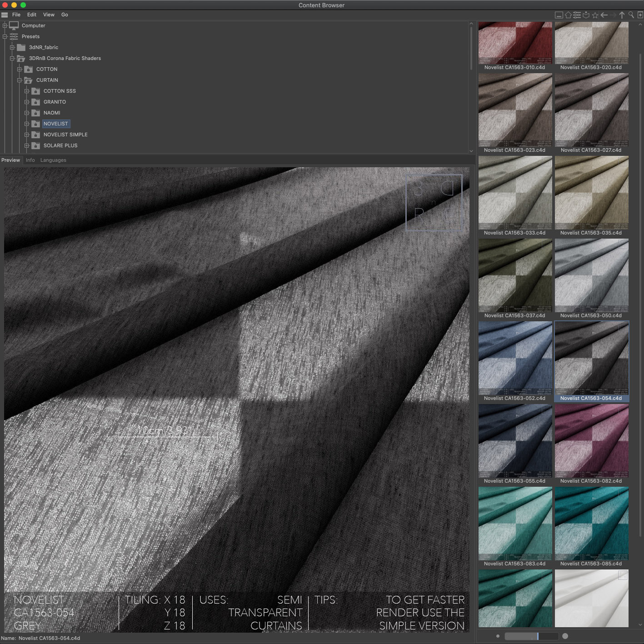Click the SOLARE PLUS folder icon
The image size is (644, 644).
click(x=35, y=146)
